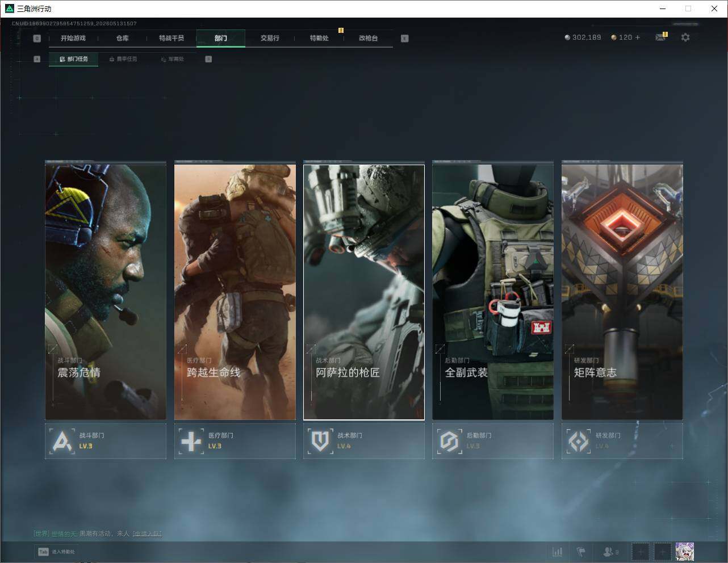Click the player avatar portrait

[684, 552]
